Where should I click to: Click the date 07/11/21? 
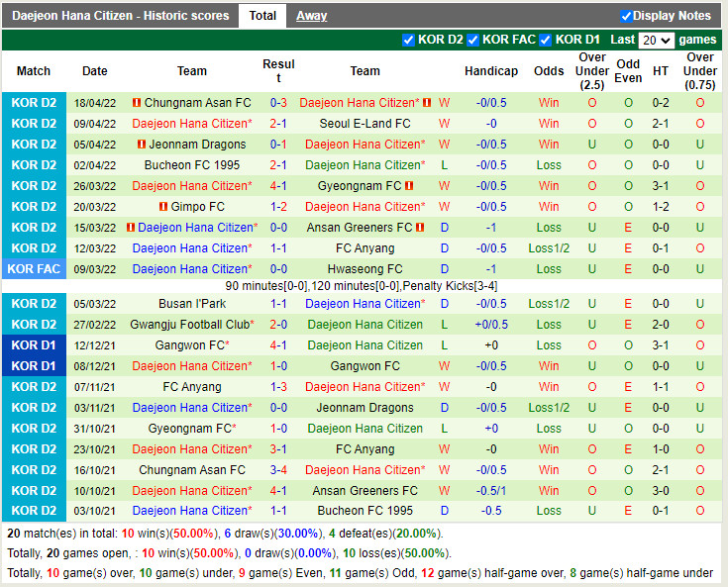(x=95, y=387)
